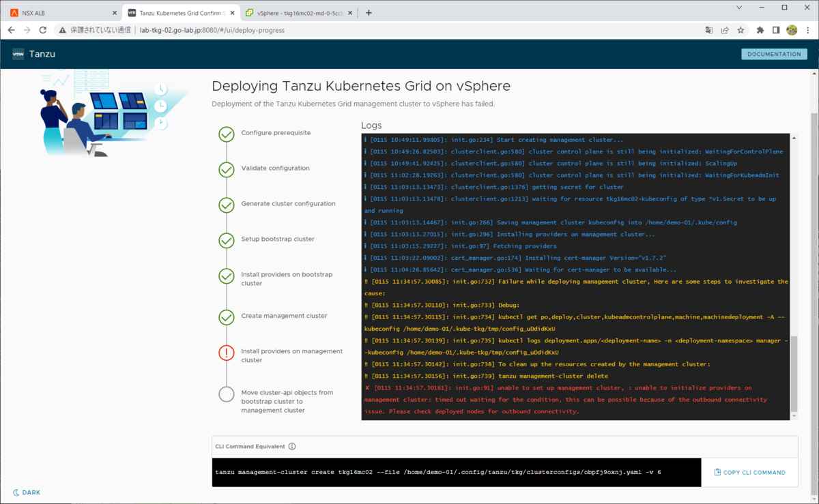Open the browser extensions puzzle icon
This screenshot has height=504, width=819.
[x=760, y=30]
